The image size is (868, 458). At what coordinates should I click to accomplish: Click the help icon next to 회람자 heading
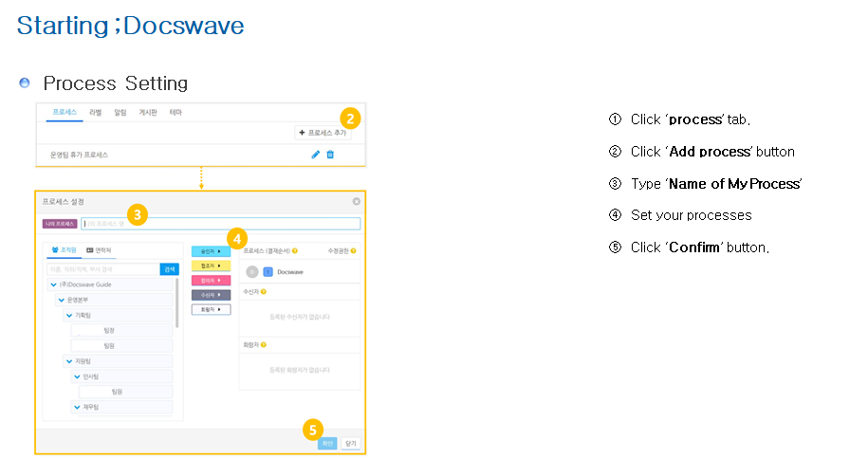tap(264, 344)
